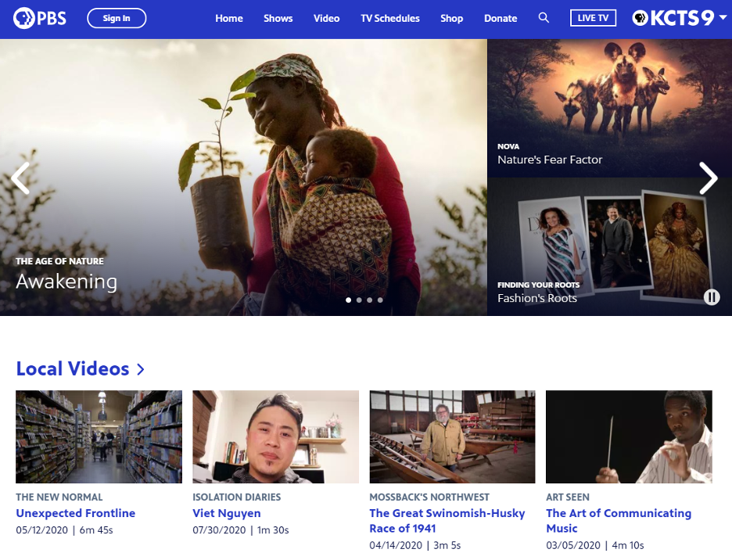The height and width of the screenshot is (560, 732).
Task: Open the Viet Nguyen video thumbnail
Action: click(275, 436)
